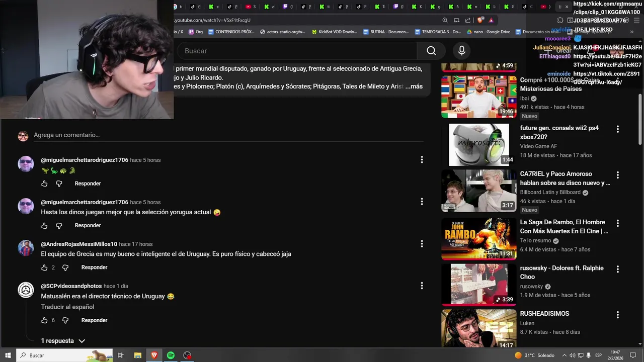The width and height of the screenshot is (644, 362).
Task: Click 'Agrega un comentario...' field
Action: [228, 135]
